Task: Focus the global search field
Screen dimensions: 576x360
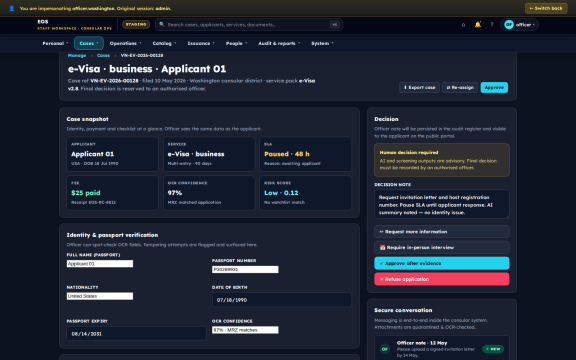Action: (x=249, y=25)
